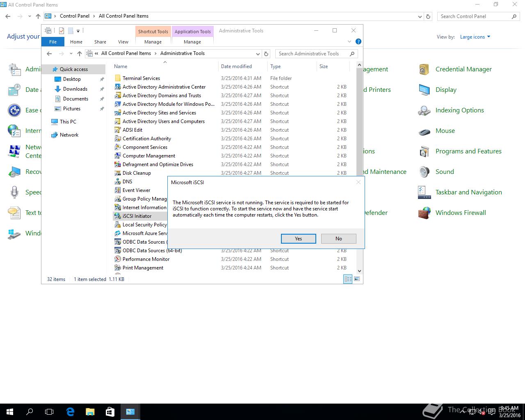Select Defragment and Optimize Drives icon

click(118, 164)
